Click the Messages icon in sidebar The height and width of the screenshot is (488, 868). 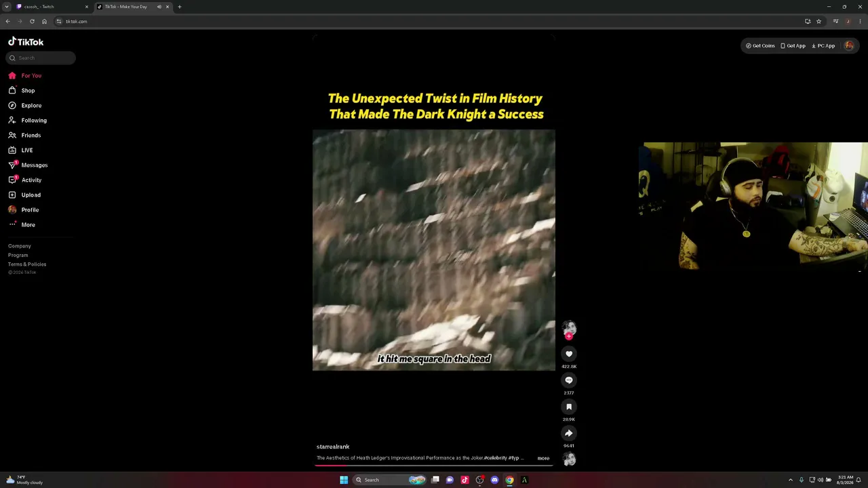12,165
